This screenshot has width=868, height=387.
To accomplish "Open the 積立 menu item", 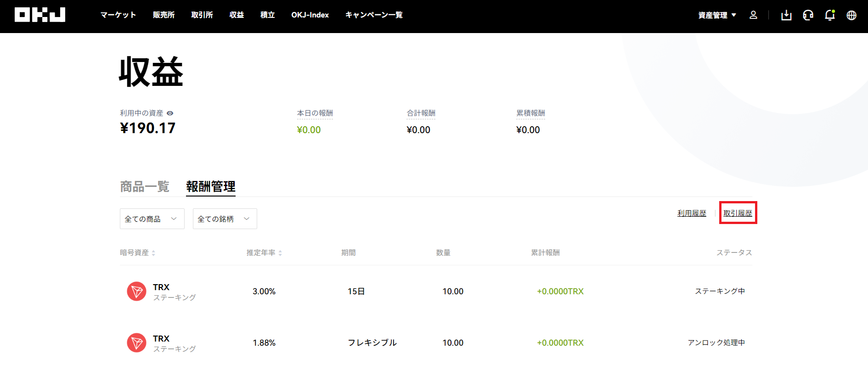I will (267, 15).
